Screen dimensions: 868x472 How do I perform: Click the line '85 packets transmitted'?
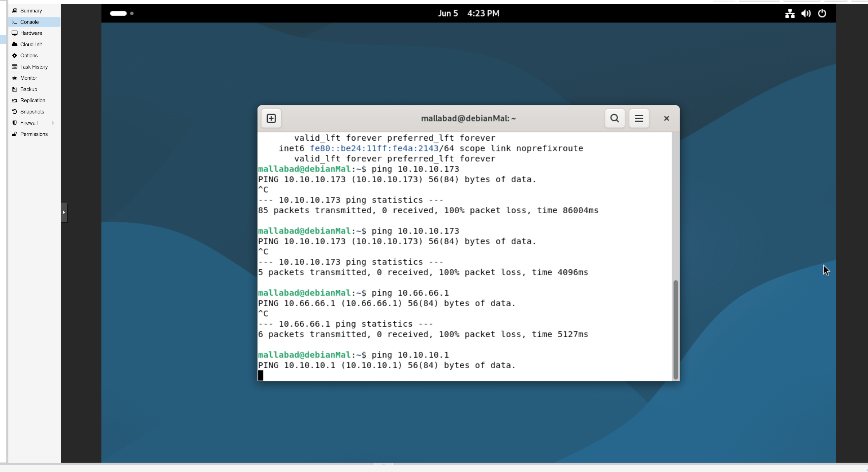(x=428, y=210)
